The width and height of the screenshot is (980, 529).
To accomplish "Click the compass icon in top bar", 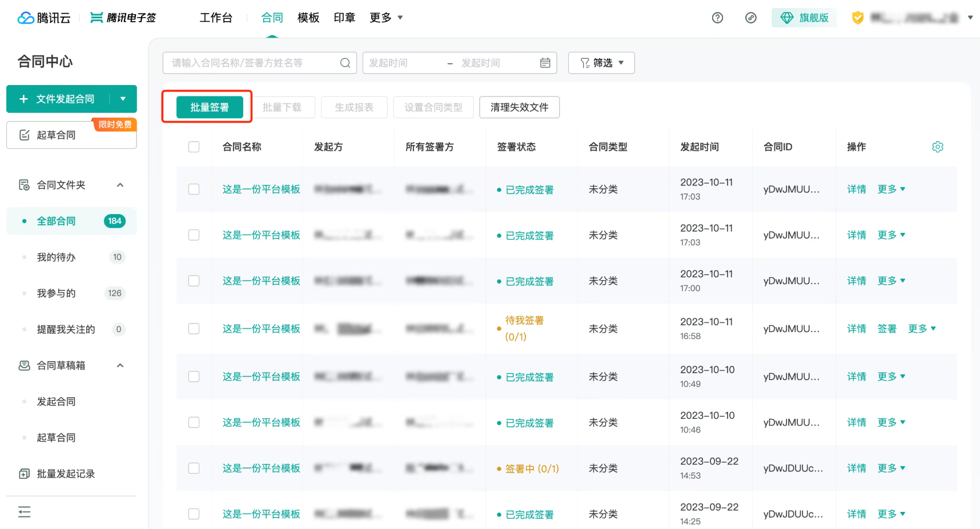I will 751,18.
